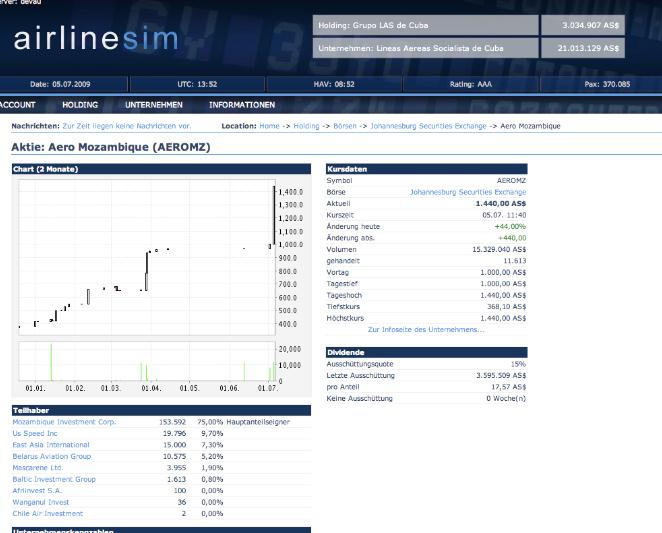Go to Home in the breadcrumb
662x533 pixels.
tap(269, 126)
